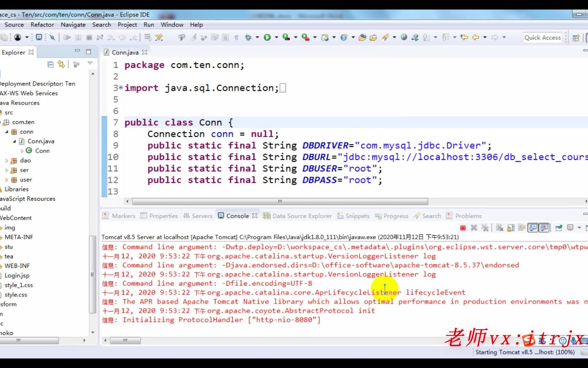
Task: Expand folded imports on line 3
Action: pos(121,88)
